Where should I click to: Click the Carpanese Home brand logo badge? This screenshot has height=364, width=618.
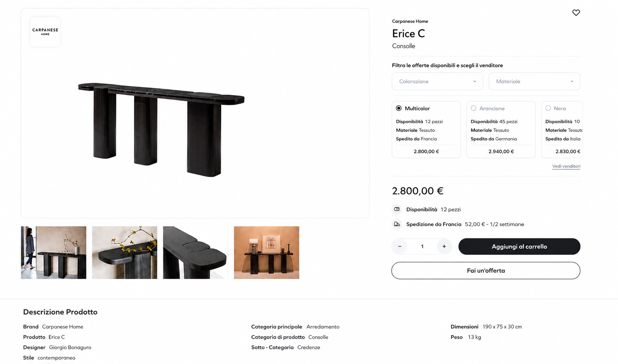45,32
